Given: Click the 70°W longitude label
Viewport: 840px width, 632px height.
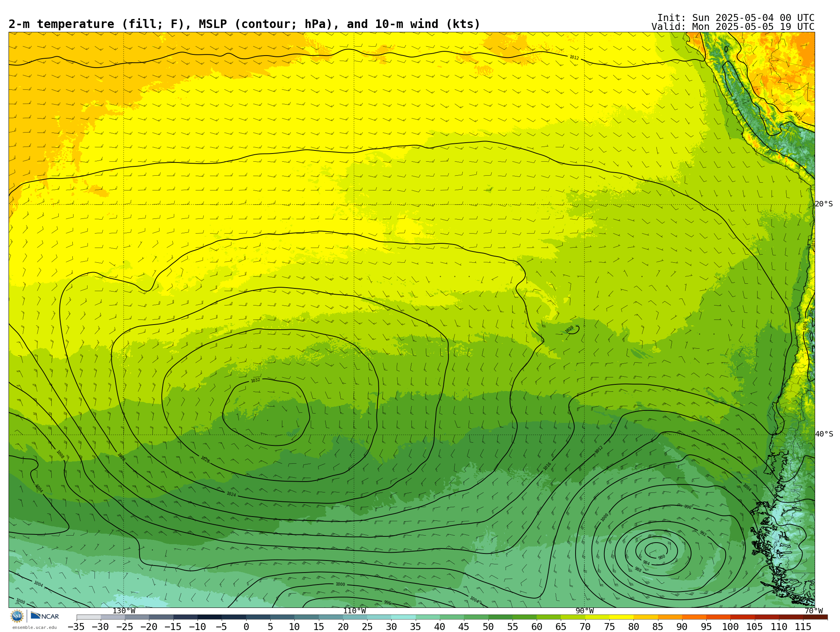Looking at the screenshot, I should [x=814, y=611].
